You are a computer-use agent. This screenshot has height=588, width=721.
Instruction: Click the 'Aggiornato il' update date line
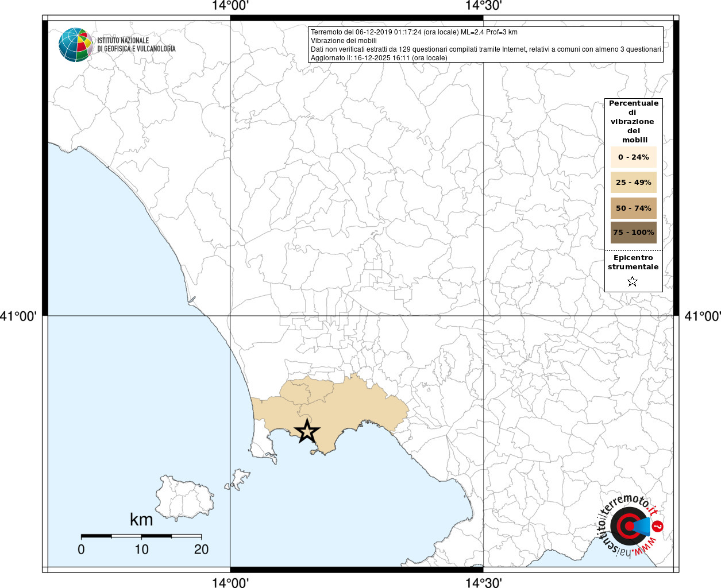(379, 58)
